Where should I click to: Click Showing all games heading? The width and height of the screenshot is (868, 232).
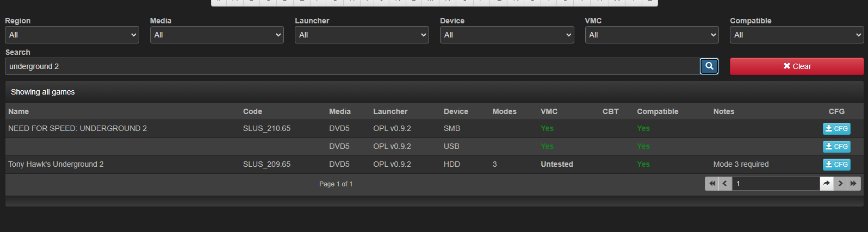43,92
